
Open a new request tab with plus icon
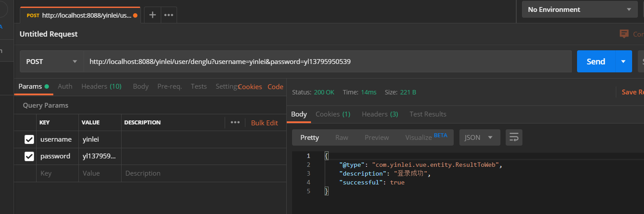click(x=152, y=15)
